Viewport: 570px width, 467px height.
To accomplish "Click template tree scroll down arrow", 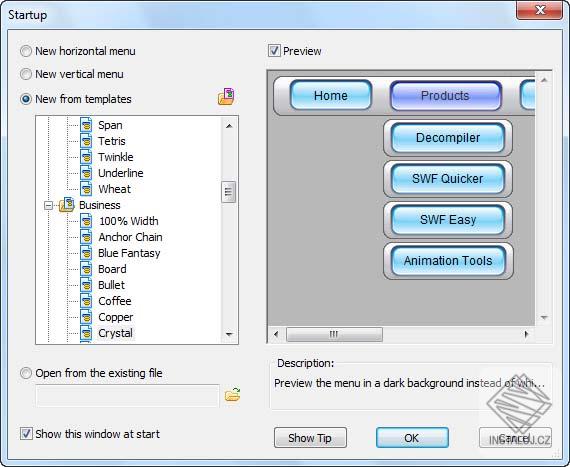I will 229,334.
